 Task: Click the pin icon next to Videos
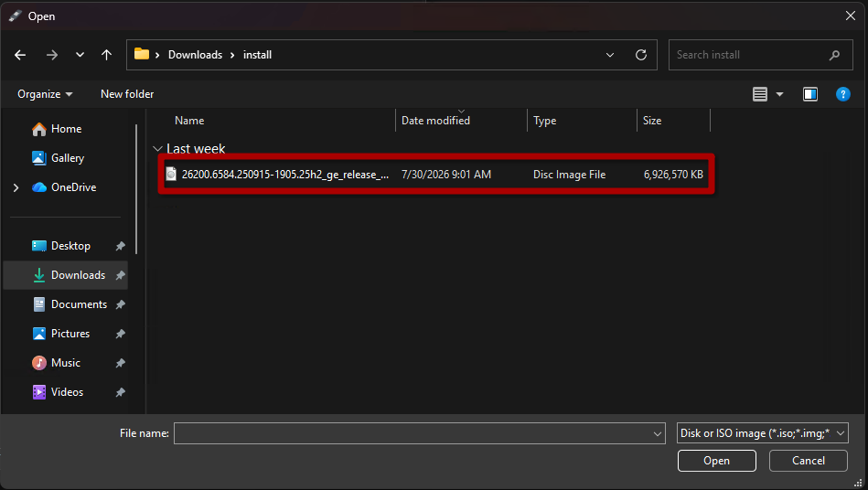tap(120, 393)
